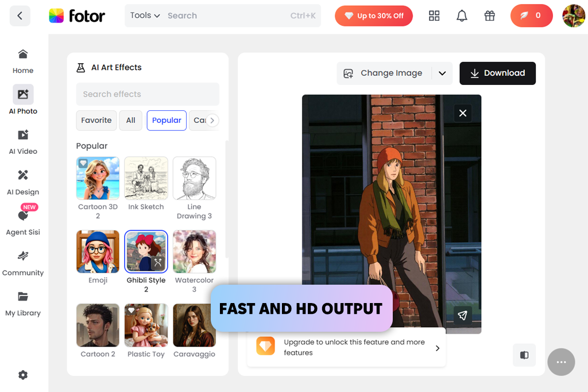Open the apps grid icon
This screenshot has width=588, height=392.
pos(434,15)
